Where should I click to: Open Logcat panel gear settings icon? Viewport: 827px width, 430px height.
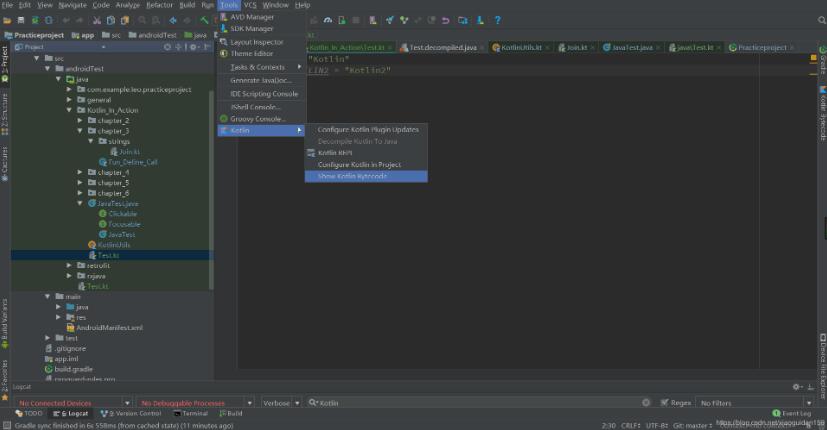point(797,387)
